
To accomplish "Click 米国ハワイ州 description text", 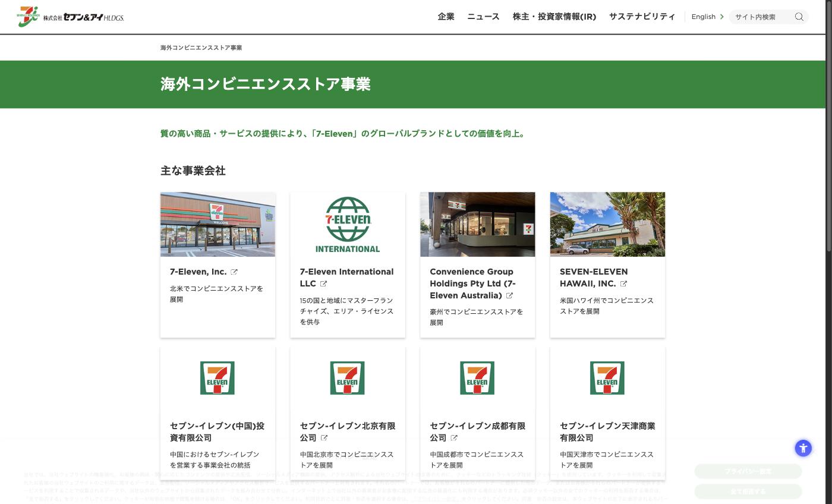I will tap(607, 305).
